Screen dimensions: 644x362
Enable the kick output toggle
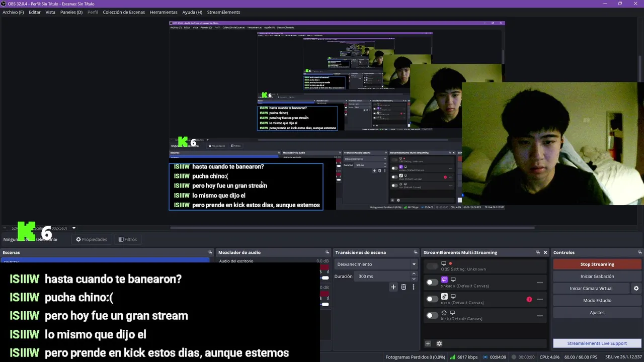click(x=432, y=316)
